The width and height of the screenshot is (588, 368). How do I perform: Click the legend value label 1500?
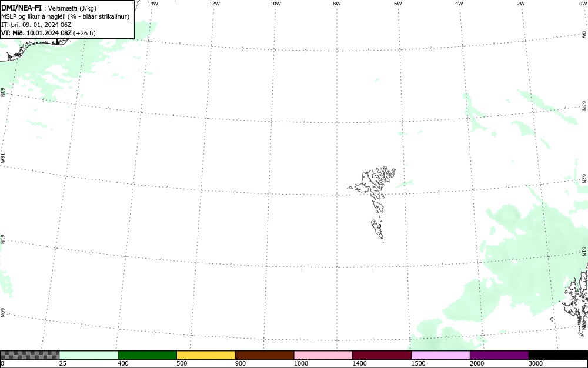click(418, 363)
